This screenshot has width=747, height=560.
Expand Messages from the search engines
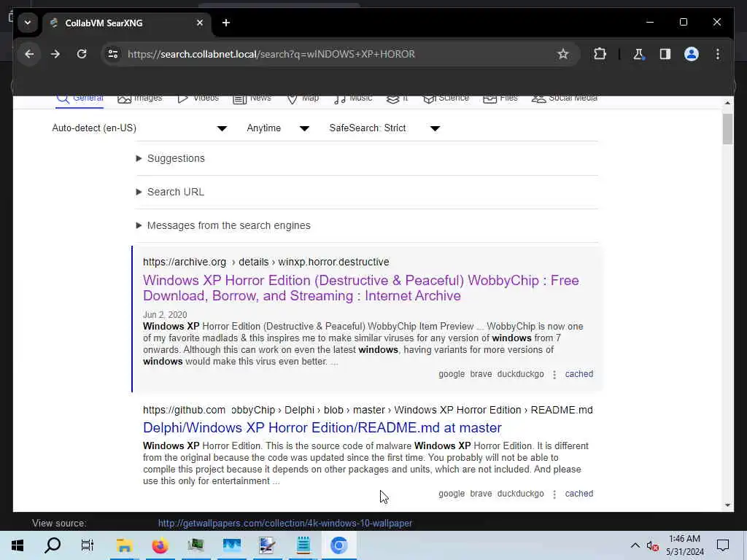click(223, 226)
